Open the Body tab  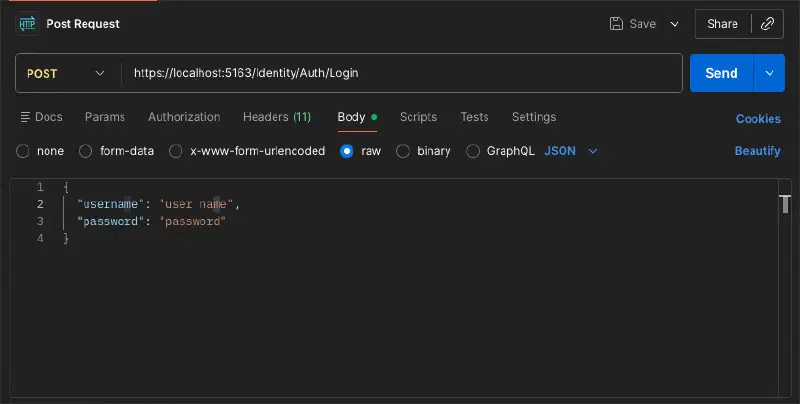pos(357,117)
